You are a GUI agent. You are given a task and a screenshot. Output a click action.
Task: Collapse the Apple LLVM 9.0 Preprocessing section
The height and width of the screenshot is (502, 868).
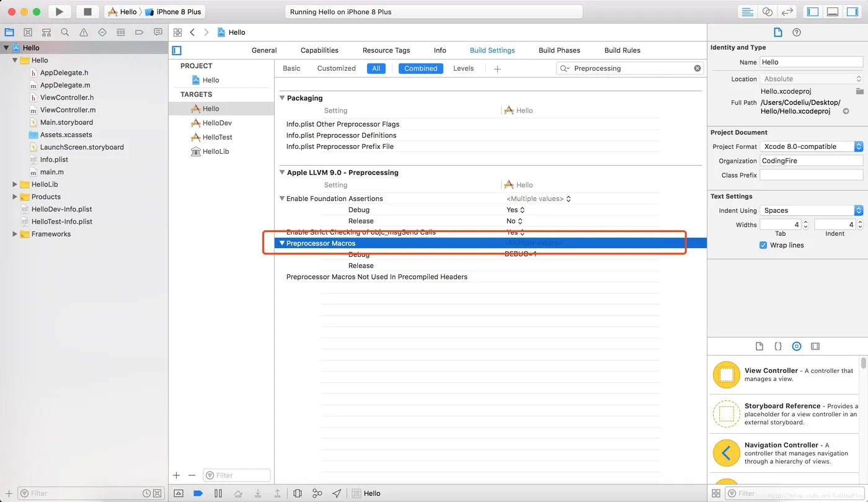(282, 173)
